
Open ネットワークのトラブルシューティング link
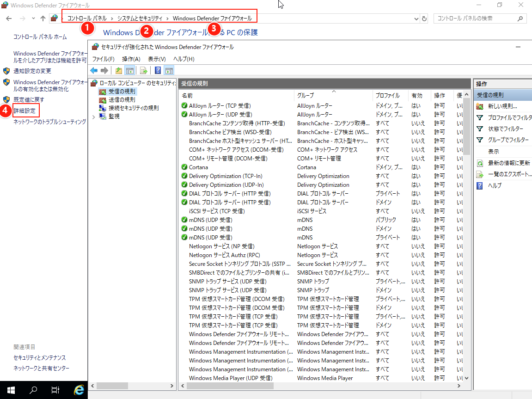tap(49, 122)
